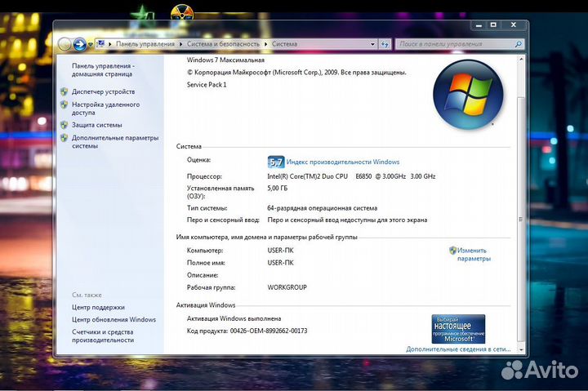Click 'Активация Windows выполнена' text
Viewport: 588px width, 391px height.
tap(234, 318)
